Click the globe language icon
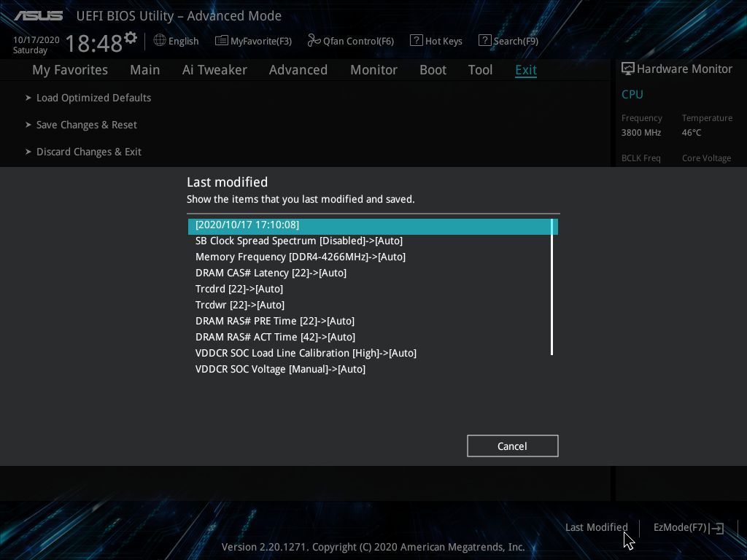Viewport: 747px width, 560px height. 160,41
